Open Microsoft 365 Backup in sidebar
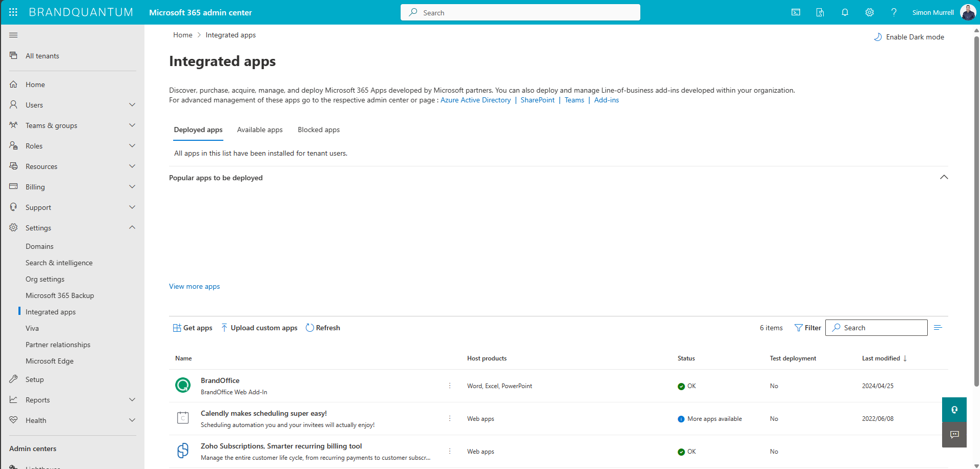 pyautogui.click(x=60, y=295)
